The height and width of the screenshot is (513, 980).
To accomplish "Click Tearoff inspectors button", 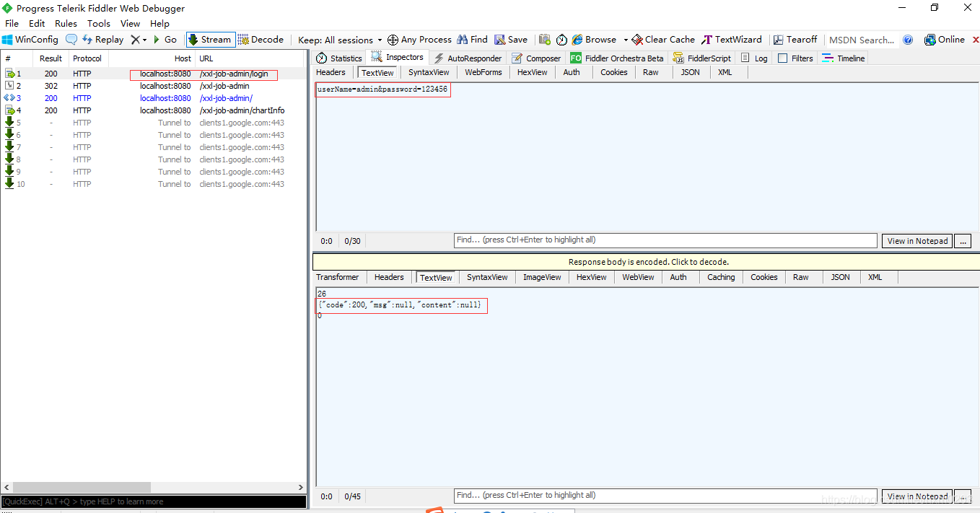I will point(795,40).
